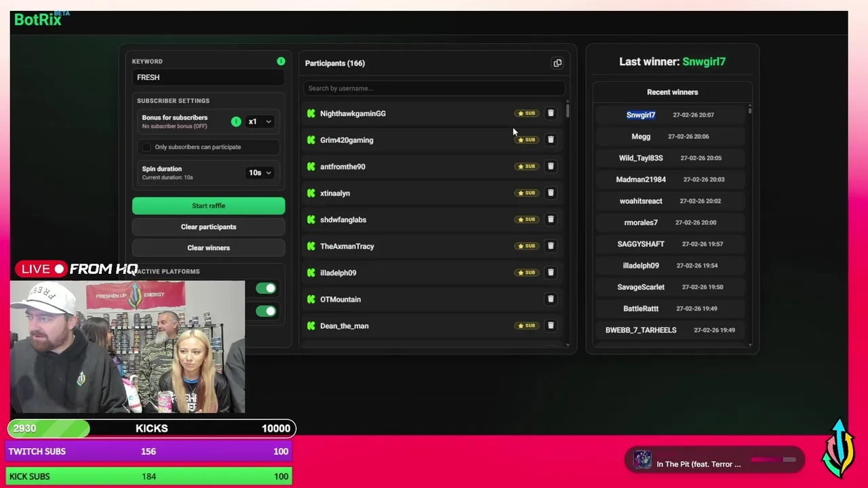Screen dimensions: 868x488
Task: Click the participants list scrollbar
Action: [568, 110]
